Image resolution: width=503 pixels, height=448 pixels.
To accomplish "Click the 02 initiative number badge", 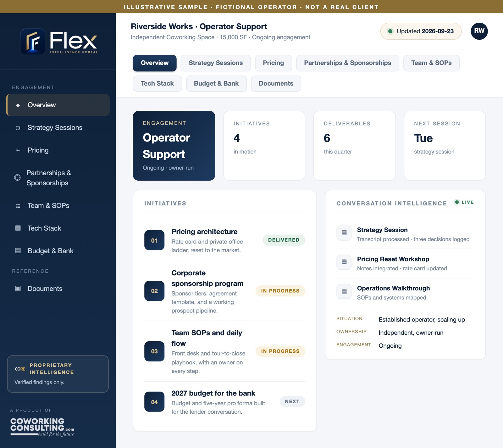I will tap(154, 291).
